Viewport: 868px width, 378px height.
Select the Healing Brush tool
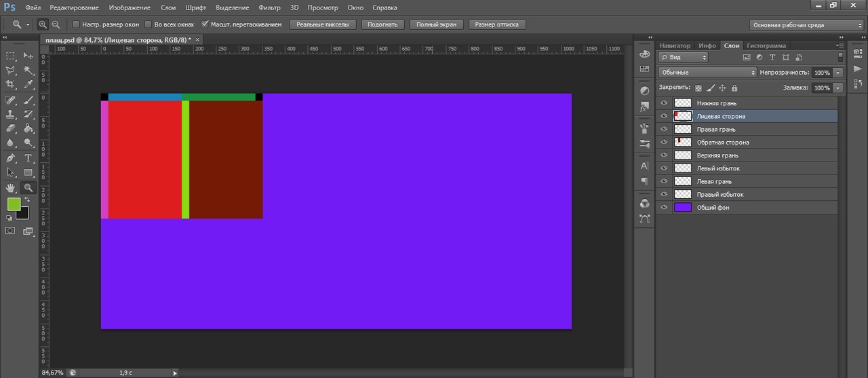(10, 100)
